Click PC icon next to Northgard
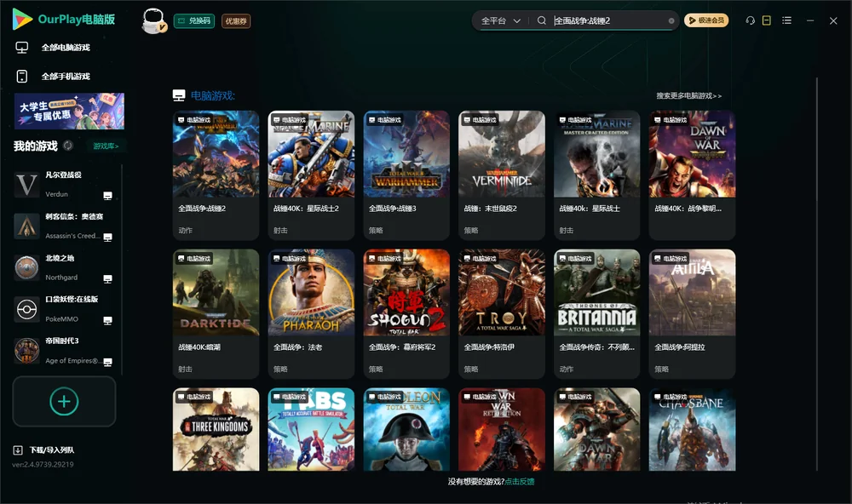This screenshot has width=852, height=504. (107, 279)
